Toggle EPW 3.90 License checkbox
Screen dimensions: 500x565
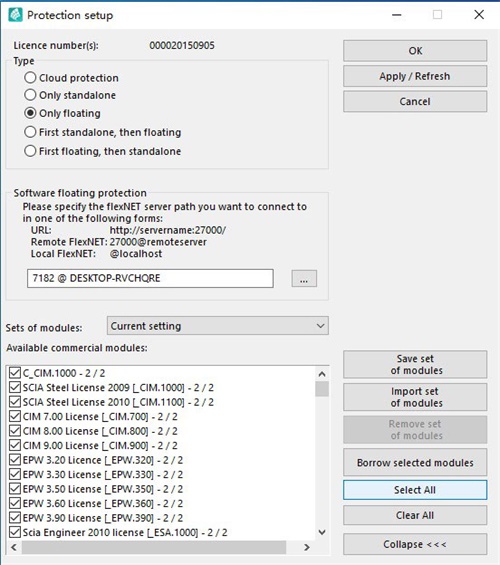(15, 518)
